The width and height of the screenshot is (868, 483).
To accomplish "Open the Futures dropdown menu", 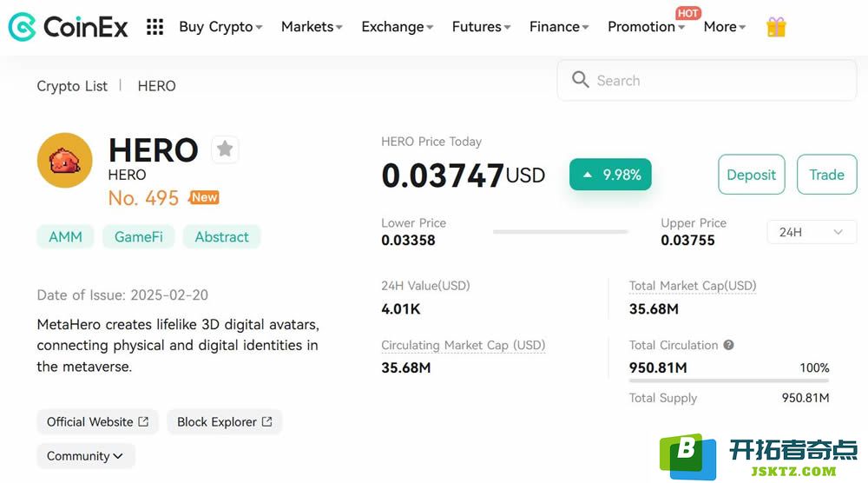I will tap(481, 27).
